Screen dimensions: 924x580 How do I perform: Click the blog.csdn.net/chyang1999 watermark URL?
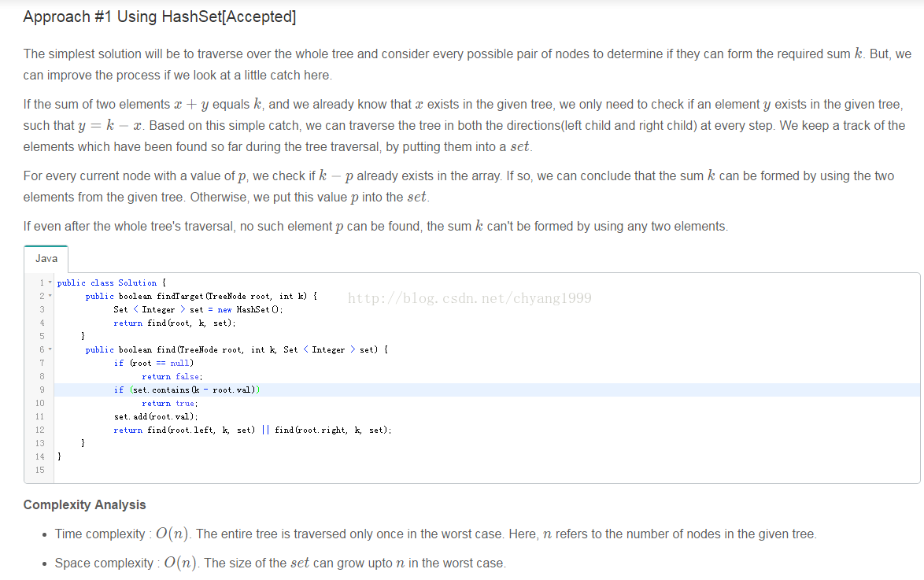point(469,297)
